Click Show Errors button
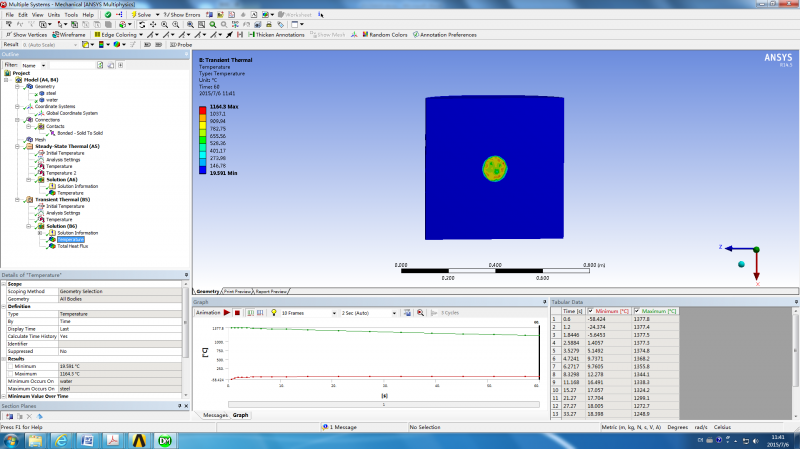 184,15
